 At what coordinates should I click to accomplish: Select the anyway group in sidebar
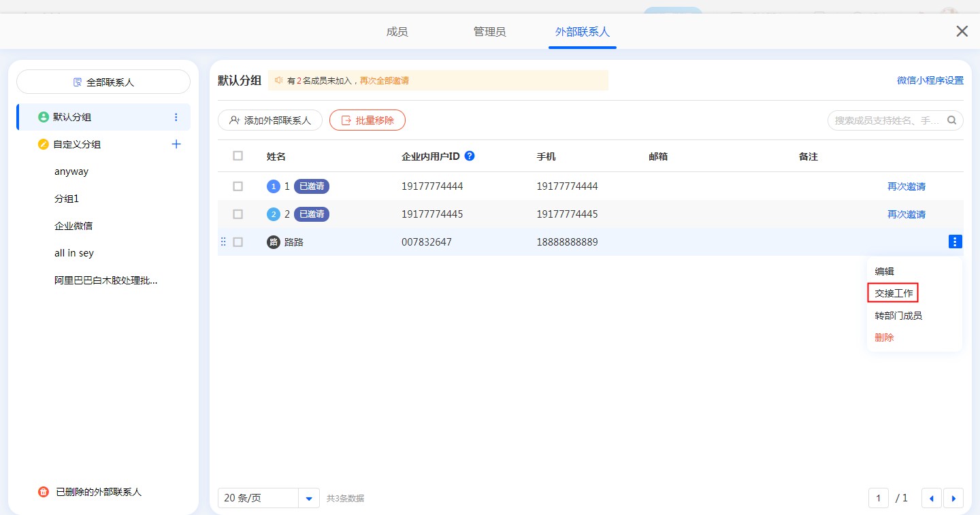click(71, 171)
